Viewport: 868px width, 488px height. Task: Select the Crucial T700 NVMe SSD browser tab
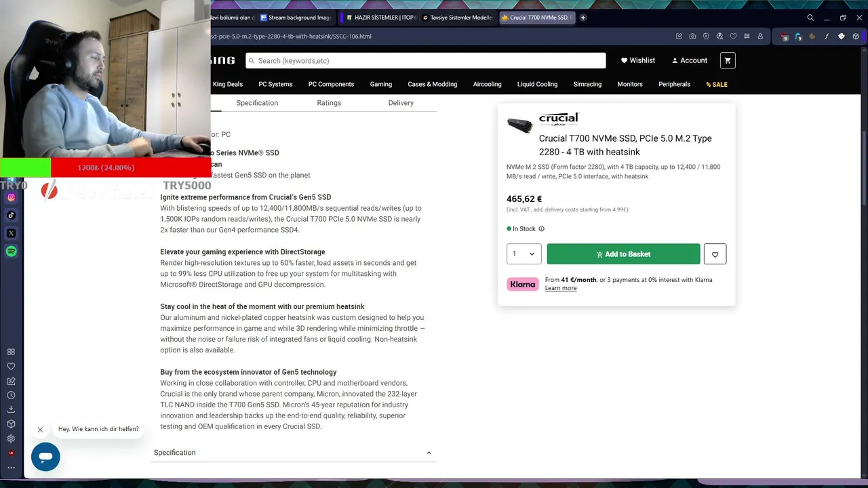[x=538, y=18]
